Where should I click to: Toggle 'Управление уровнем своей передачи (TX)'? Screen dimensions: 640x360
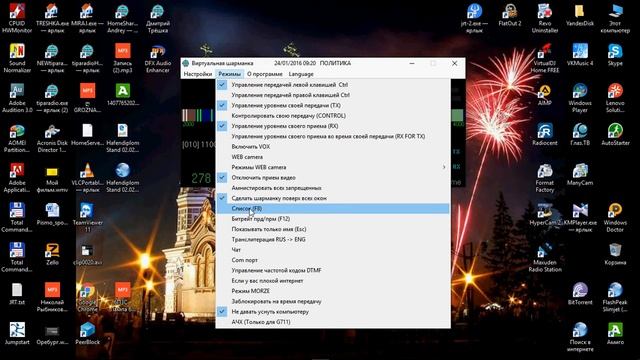333,105
